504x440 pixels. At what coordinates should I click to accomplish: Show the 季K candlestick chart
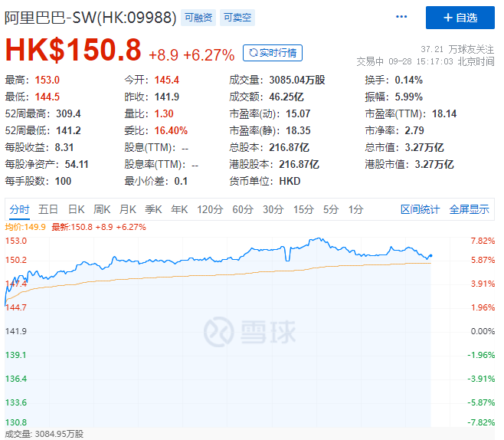[153, 209]
